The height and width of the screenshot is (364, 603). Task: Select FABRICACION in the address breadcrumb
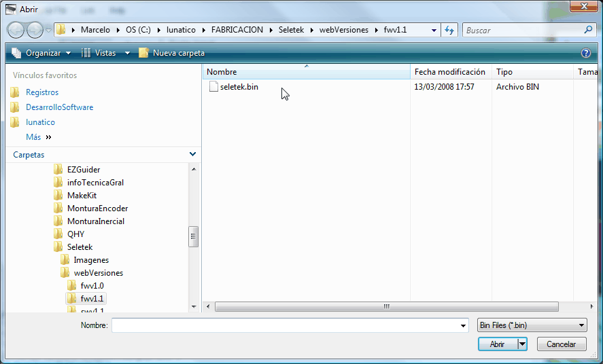(x=237, y=30)
